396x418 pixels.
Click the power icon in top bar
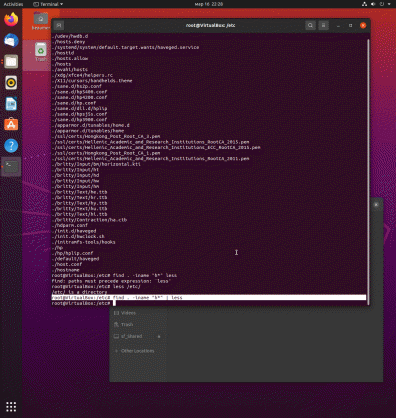point(382,4)
